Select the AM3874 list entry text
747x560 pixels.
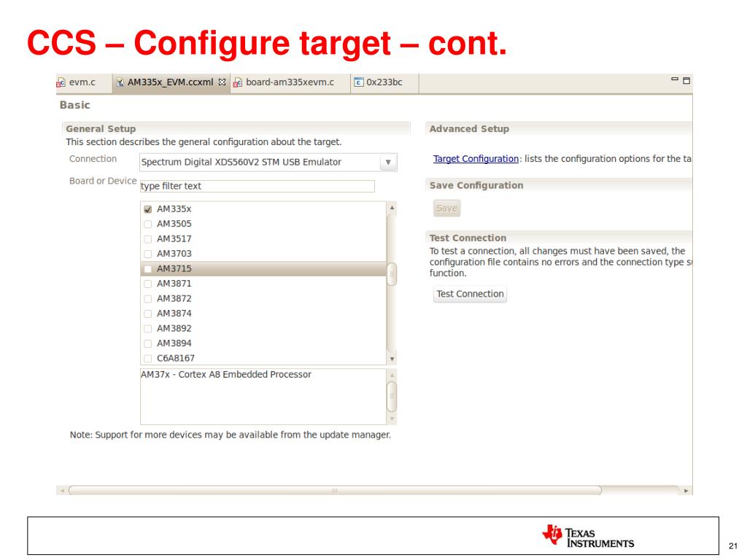click(x=174, y=314)
